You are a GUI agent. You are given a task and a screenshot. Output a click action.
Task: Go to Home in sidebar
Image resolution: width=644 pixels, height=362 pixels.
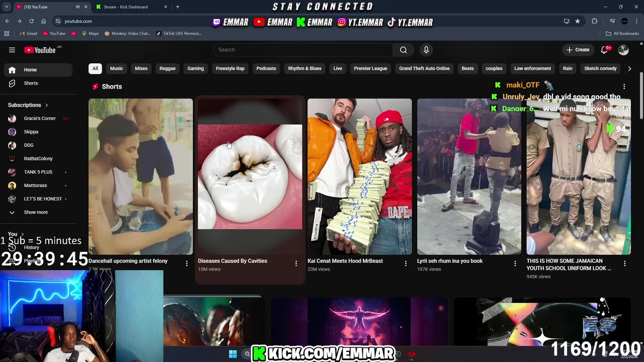click(38, 70)
